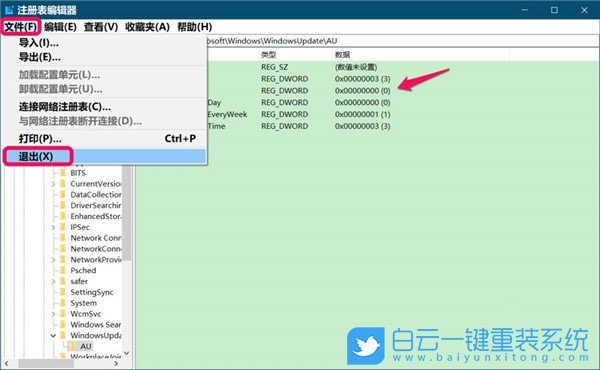Screen dimensions: 600x370
Task: Select the System key in tree
Action: pyautogui.click(x=83, y=303)
